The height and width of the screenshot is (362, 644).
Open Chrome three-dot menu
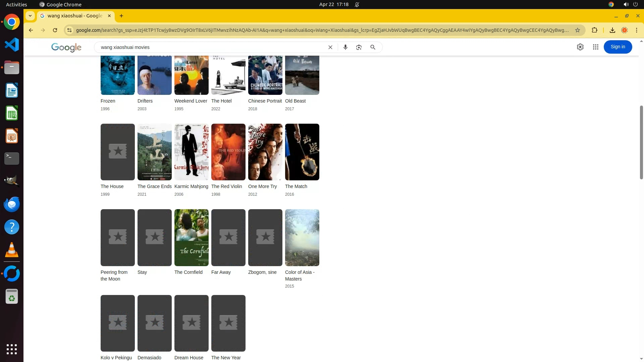tap(637, 30)
